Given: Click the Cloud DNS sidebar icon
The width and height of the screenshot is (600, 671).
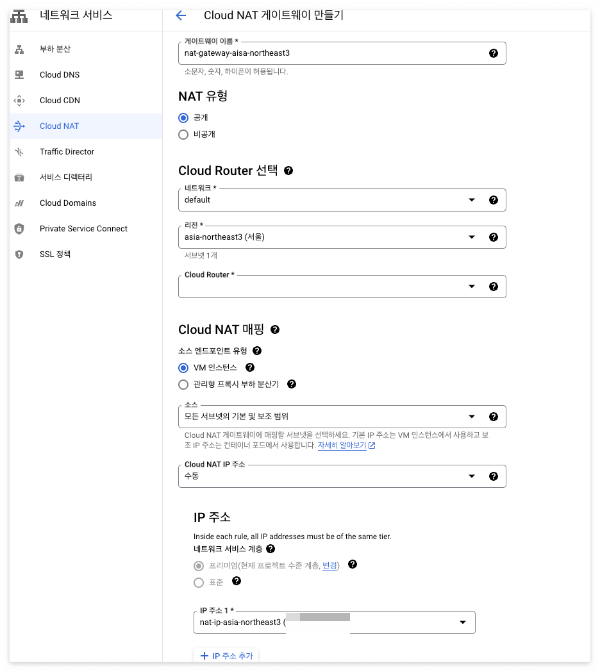Looking at the screenshot, I should coord(19,75).
